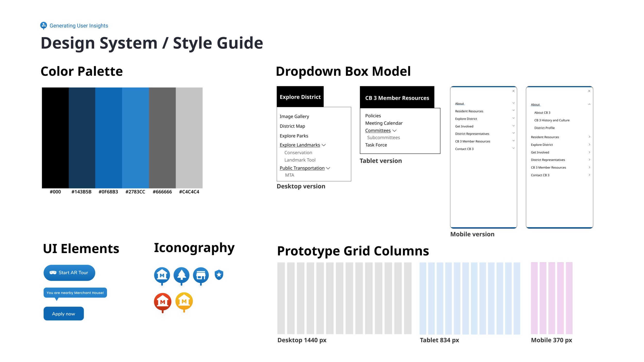Click the yellow museum house pin icon
644x362 pixels.
coord(184,301)
